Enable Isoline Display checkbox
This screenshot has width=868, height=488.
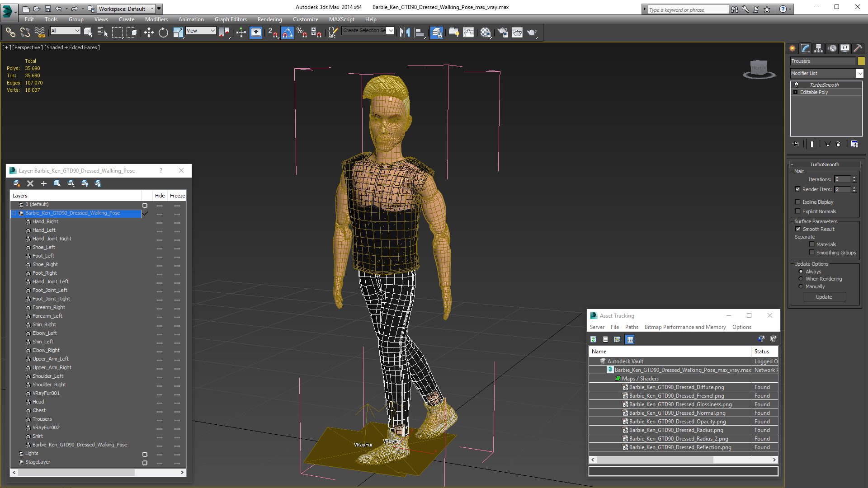point(797,202)
